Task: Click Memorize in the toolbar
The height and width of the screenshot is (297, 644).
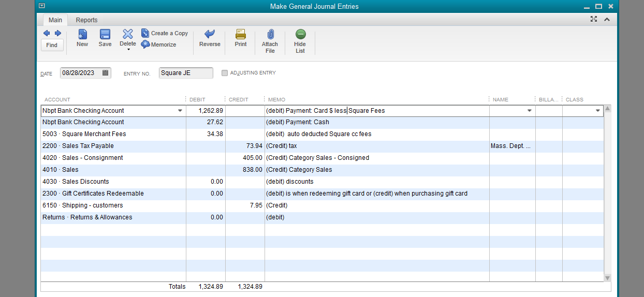Action: tap(159, 44)
